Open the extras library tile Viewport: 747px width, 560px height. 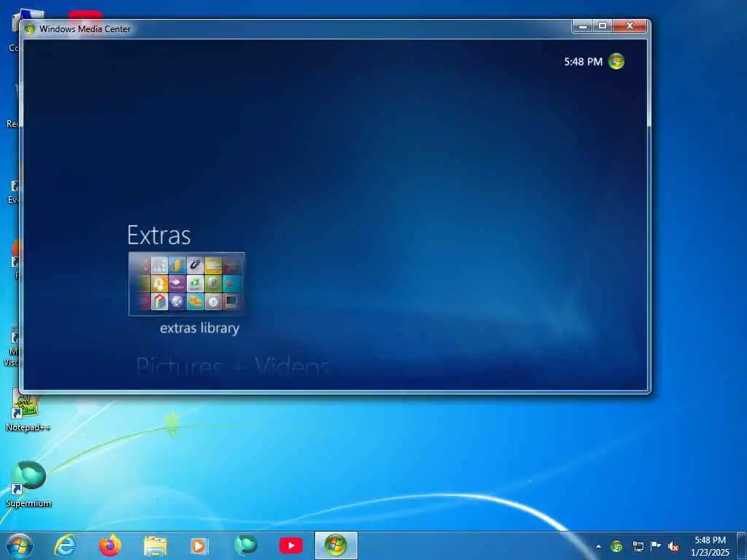[x=187, y=284]
